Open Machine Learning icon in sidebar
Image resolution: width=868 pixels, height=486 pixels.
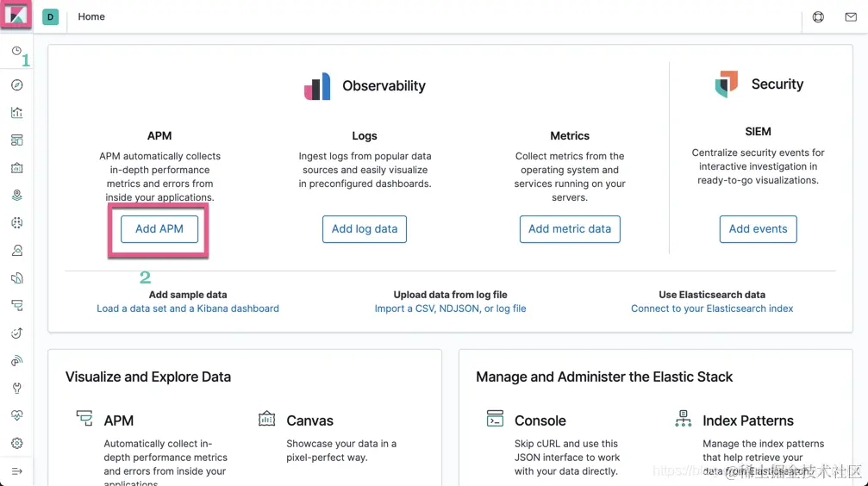point(16,222)
